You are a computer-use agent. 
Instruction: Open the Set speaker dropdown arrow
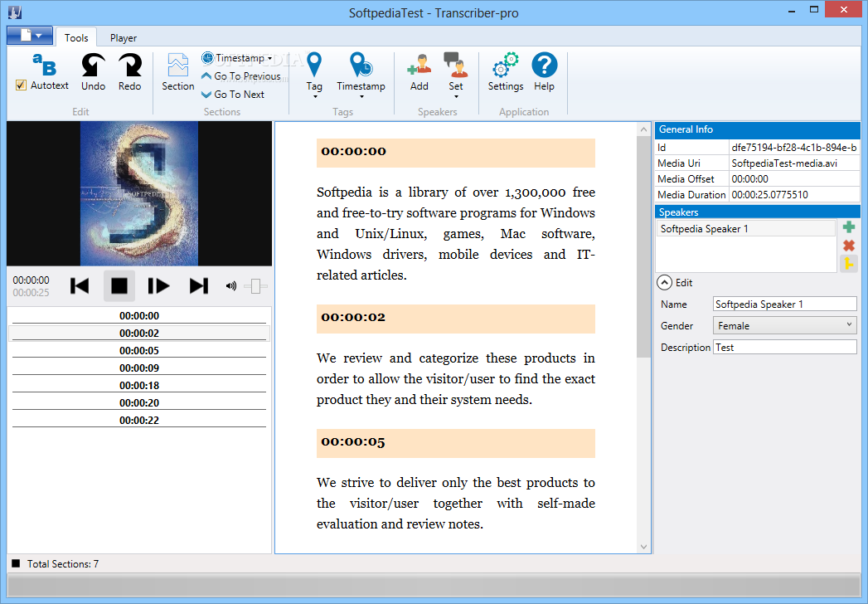click(456, 97)
